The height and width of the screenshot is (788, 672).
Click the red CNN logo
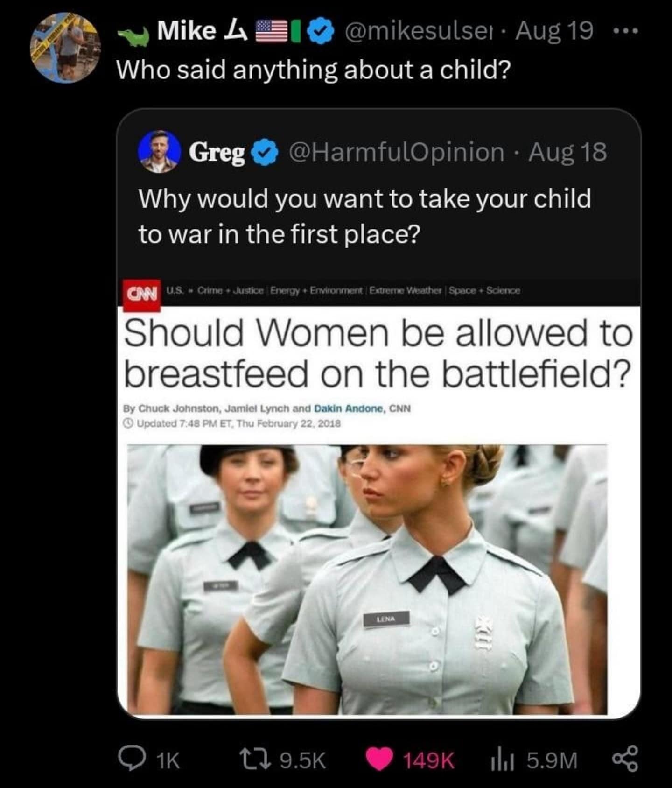pos(142,295)
